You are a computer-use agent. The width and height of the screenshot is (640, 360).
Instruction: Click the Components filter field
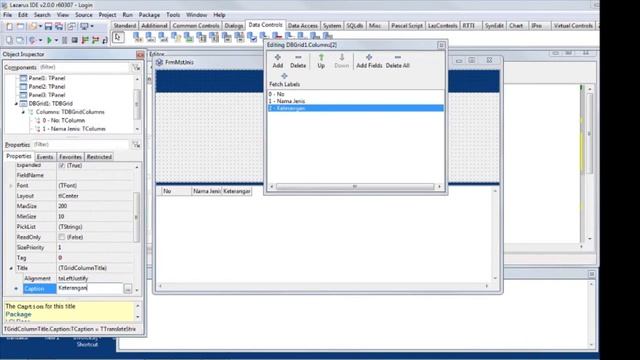point(84,67)
